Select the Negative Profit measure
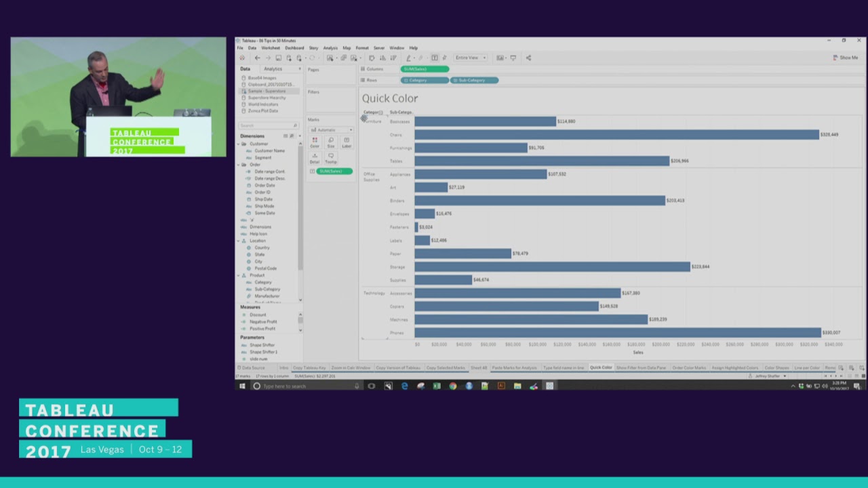This screenshot has height=488, width=868. coord(263,322)
